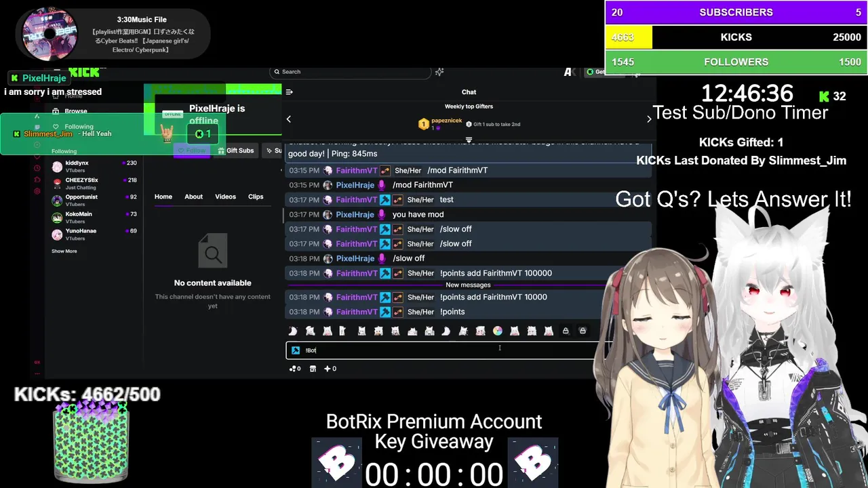Click the sparkle icon beside the search bar
The image size is (868, 488).
click(x=439, y=72)
